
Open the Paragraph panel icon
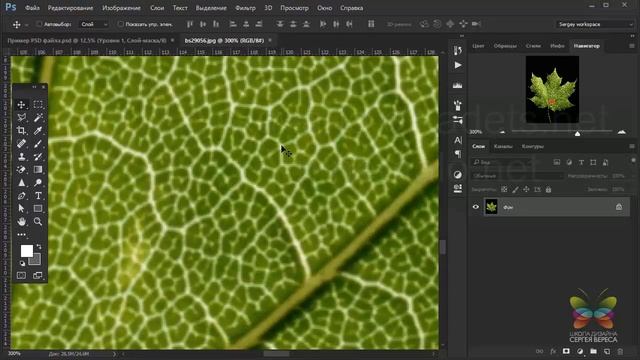(x=458, y=154)
